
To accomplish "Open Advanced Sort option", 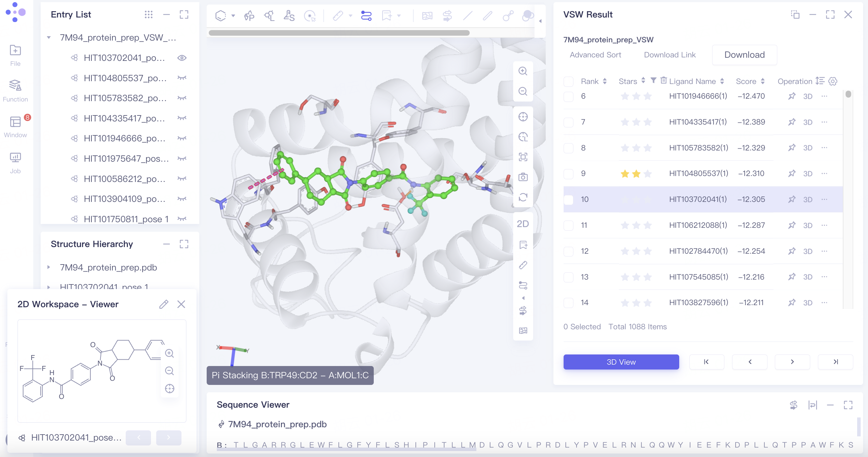I will (x=595, y=55).
